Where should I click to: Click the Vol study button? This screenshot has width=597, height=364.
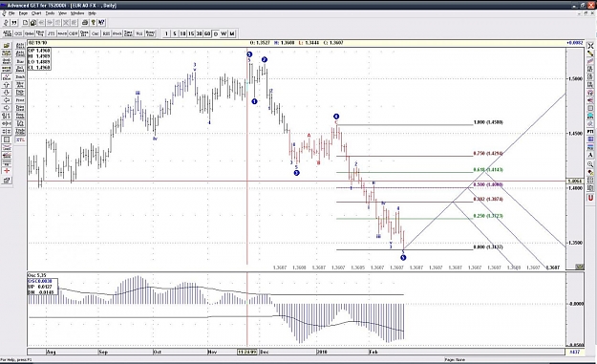tap(139, 33)
